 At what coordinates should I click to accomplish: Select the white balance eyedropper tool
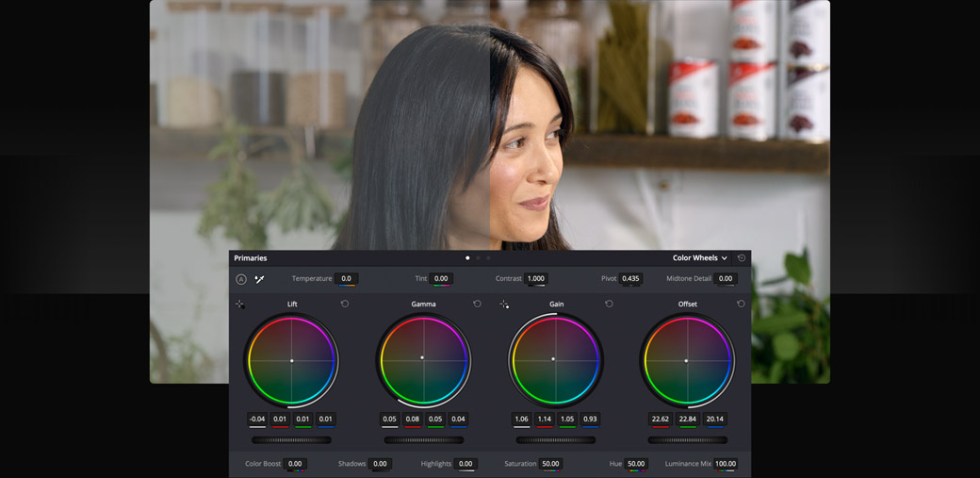(x=259, y=279)
